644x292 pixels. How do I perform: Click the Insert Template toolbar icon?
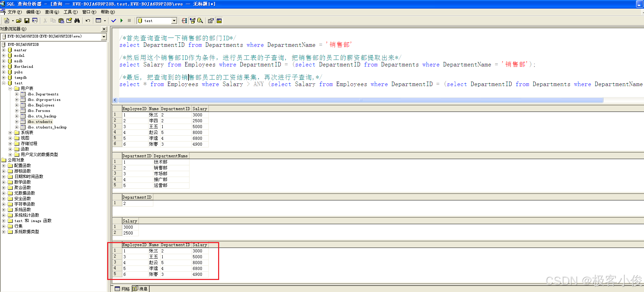(35, 21)
